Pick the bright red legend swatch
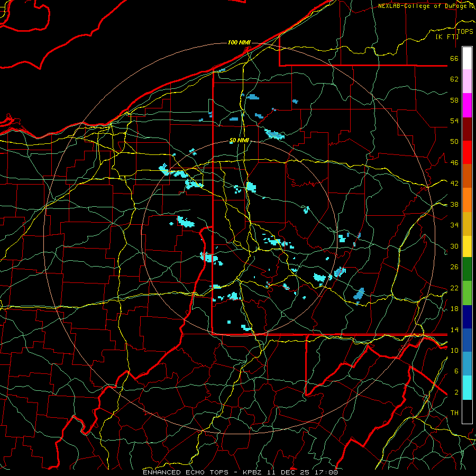 pos(467,152)
